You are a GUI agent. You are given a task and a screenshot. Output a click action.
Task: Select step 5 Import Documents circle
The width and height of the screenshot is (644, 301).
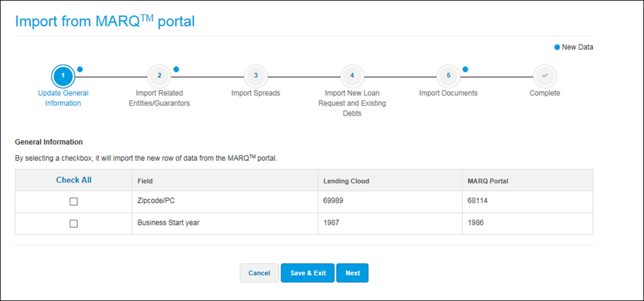point(449,77)
